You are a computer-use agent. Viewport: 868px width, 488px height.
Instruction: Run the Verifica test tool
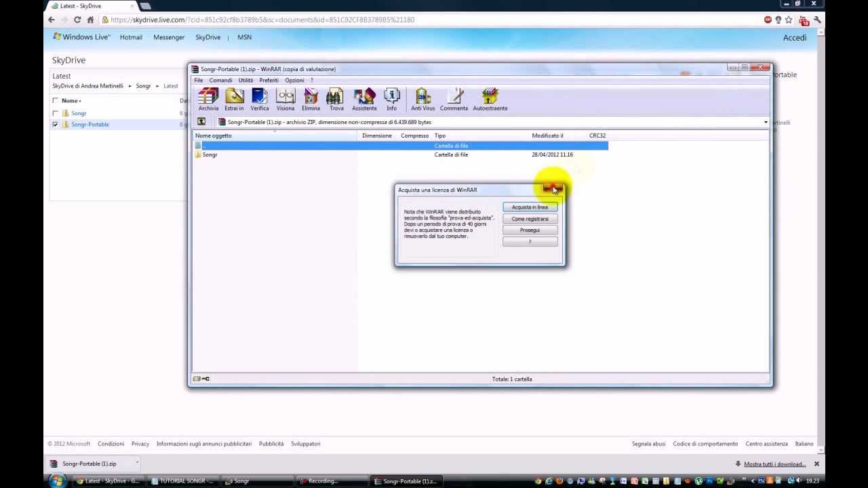260,100
